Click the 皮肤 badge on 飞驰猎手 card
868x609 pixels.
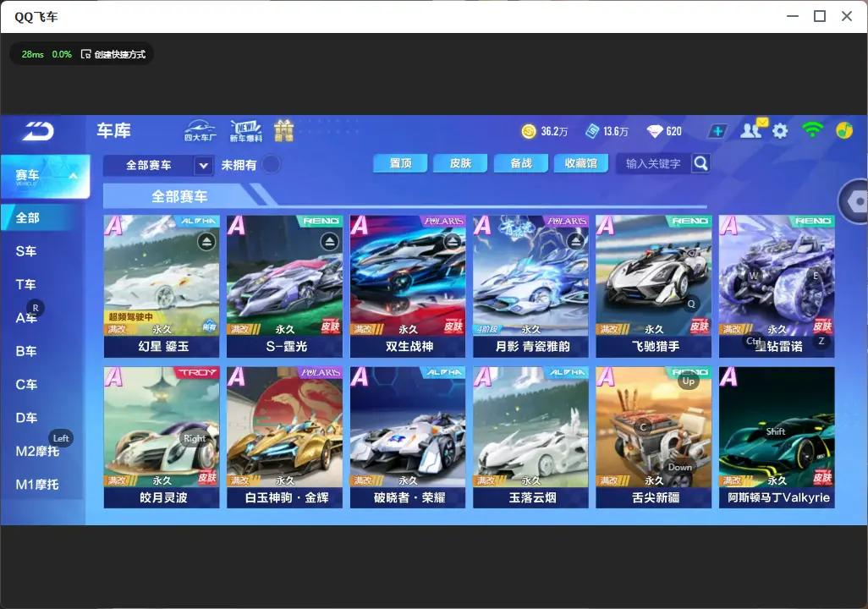point(699,326)
